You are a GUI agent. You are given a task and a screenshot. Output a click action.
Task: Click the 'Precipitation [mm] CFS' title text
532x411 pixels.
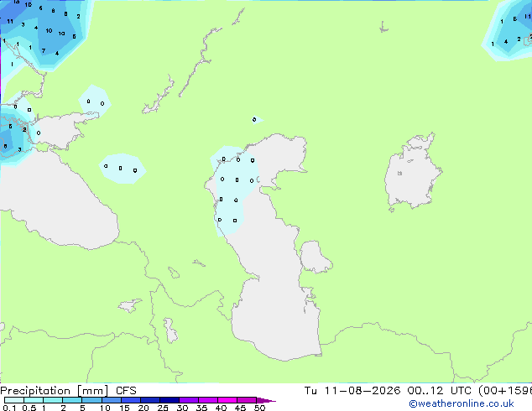pyautogui.click(x=68, y=391)
